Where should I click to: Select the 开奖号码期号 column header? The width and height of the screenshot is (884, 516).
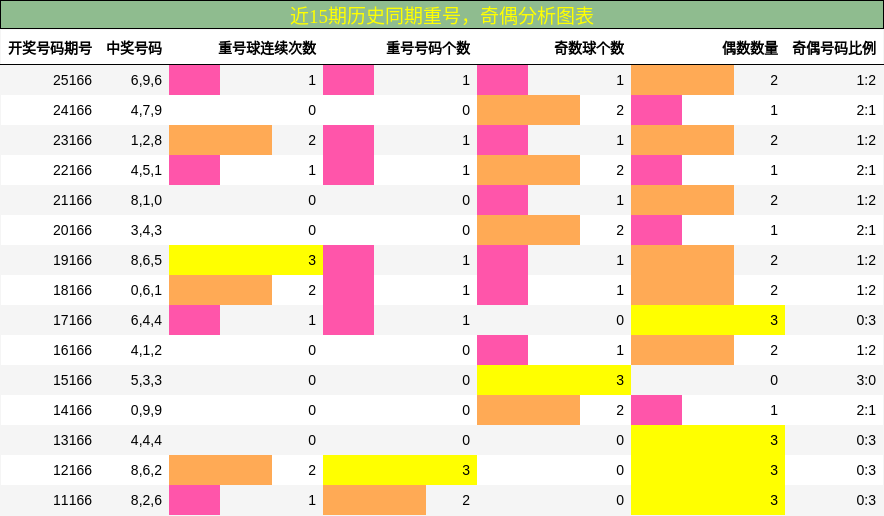click(50, 48)
